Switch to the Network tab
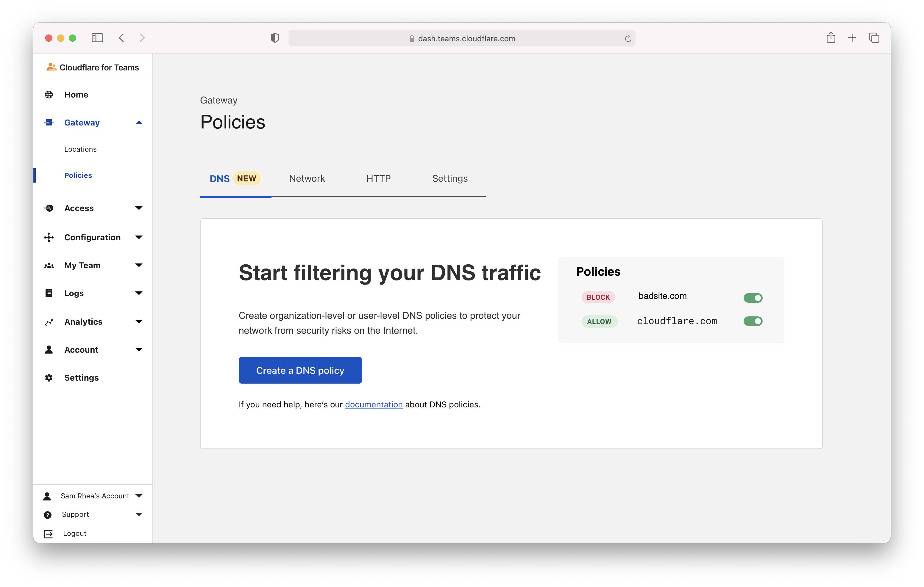This screenshot has width=924, height=587. click(307, 179)
